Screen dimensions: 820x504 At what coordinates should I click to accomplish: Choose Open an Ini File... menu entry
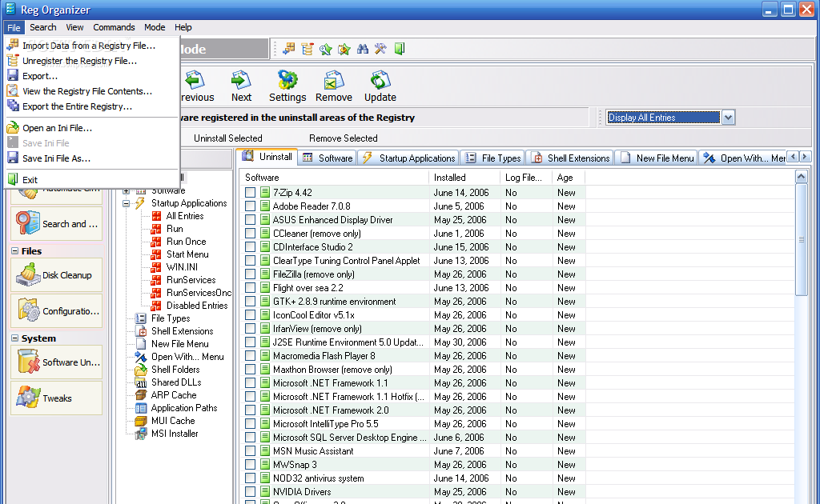pos(92,127)
